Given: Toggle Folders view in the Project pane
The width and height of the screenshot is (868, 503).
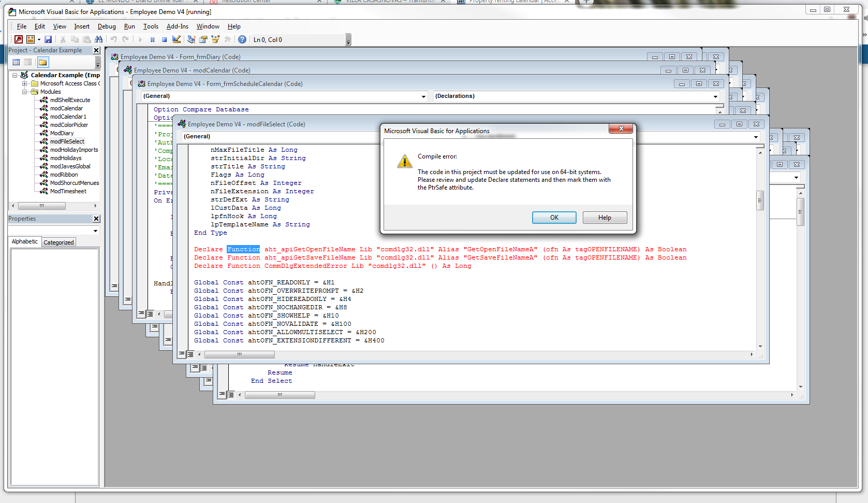Looking at the screenshot, I should tap(43, 63).
